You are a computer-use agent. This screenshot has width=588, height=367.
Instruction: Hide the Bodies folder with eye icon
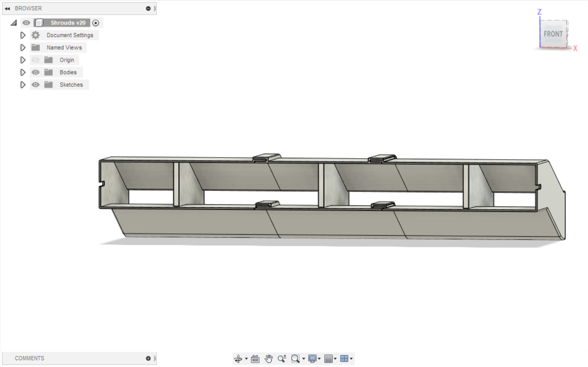[35, 72]
